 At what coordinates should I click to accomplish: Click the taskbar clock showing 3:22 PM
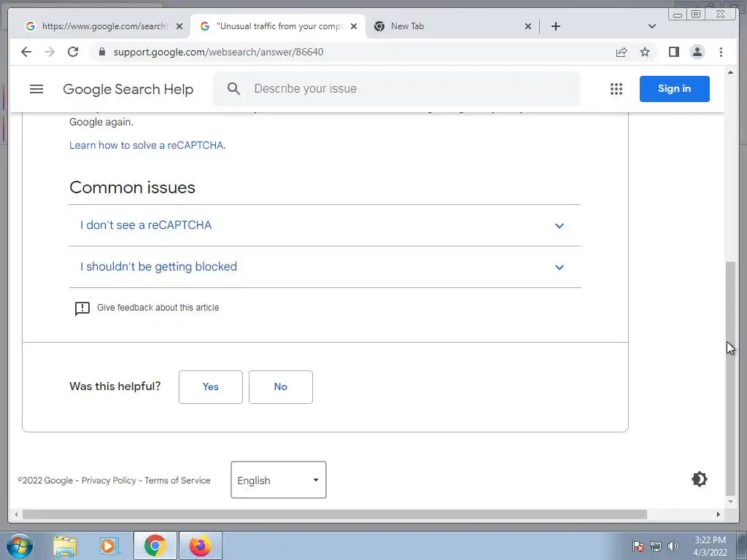click(x=710, y=546)
